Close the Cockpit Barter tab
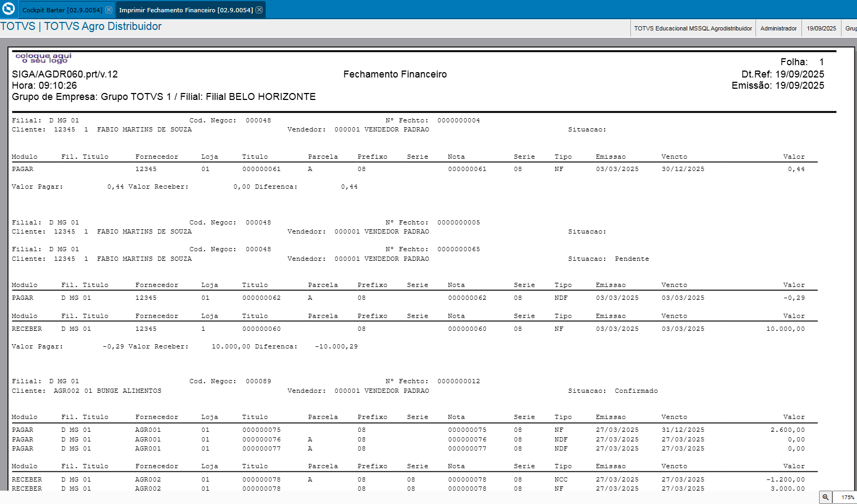 click(x=109, y=10)
